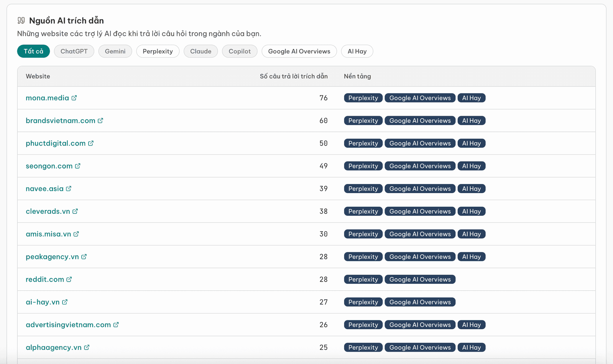Viewport: 613px width, 364px height.
Task: Click citation count 76 for mona.media
Action: [x=324, y=98]
